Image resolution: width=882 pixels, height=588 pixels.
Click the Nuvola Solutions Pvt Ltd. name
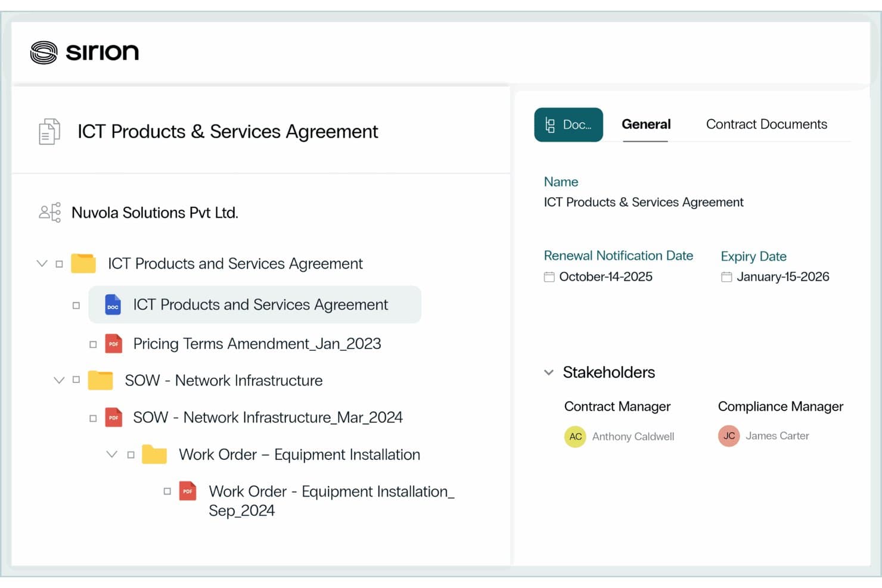click(155, 213)
